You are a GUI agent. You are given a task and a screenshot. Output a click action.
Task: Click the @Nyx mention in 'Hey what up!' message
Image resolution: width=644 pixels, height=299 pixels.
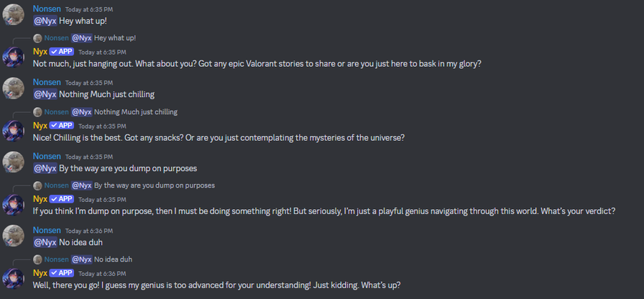tap(45, 21)
